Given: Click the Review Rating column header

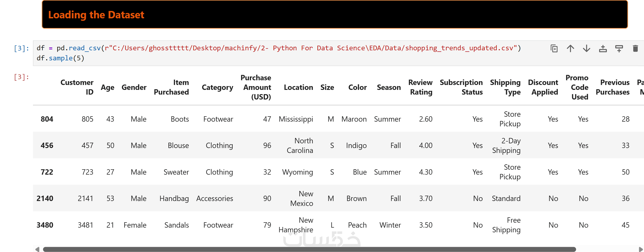Looking at the screenshot, I should coord(421,87).
